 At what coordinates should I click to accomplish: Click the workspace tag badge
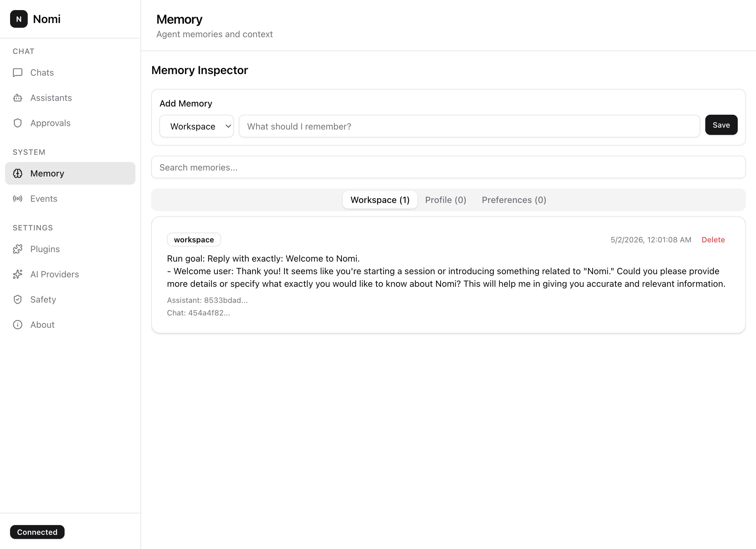click(194, 240)
